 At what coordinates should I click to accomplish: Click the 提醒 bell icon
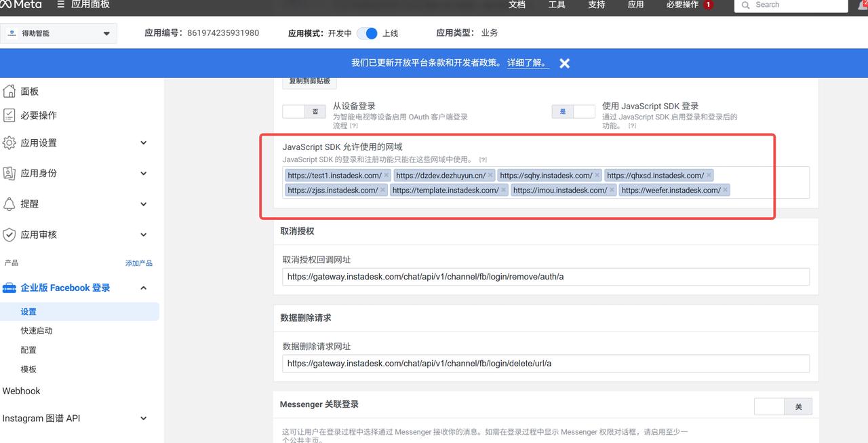click(9, 204)
